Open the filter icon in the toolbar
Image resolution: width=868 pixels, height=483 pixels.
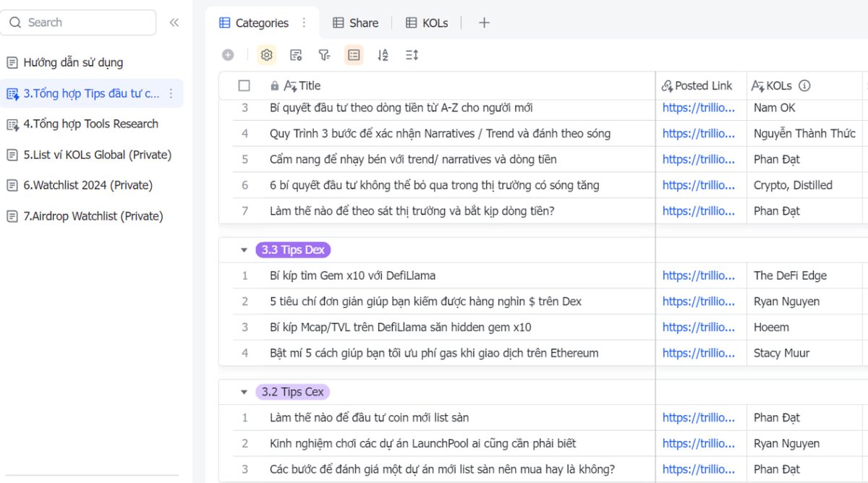(x=324, y=54)
